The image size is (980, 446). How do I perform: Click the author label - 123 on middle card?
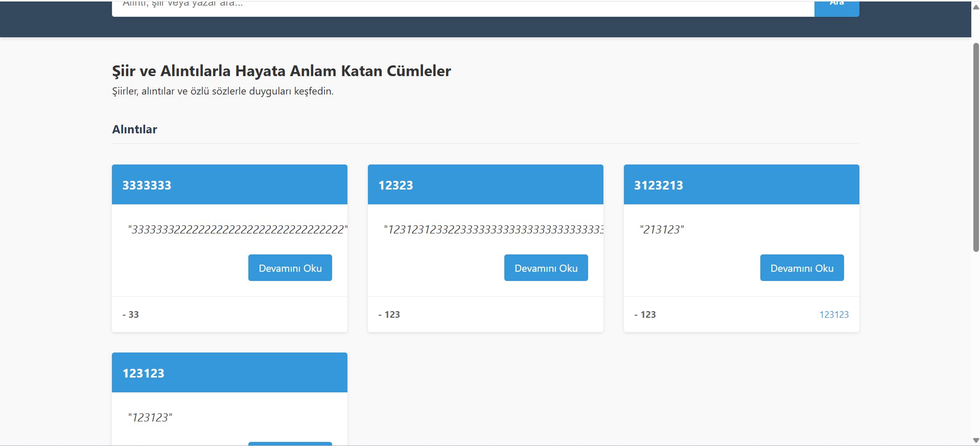click(x=389, y=314)
